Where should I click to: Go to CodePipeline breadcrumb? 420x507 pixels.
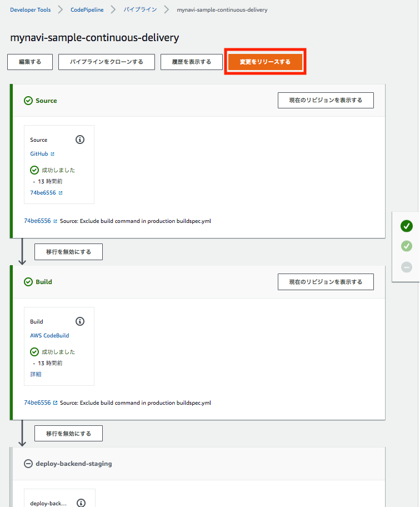(x=87, y=9)
